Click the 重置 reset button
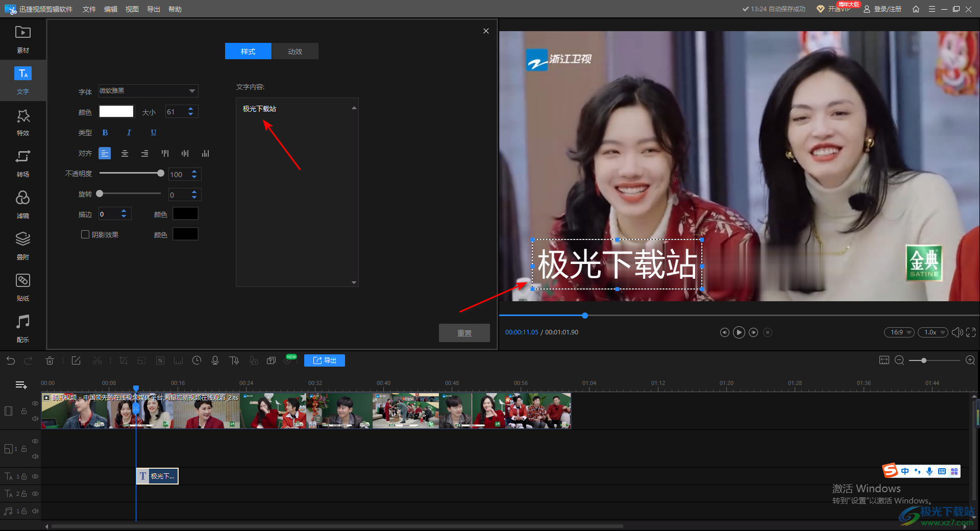Viewport: 980px width, 531px height. tap(464, 333)
